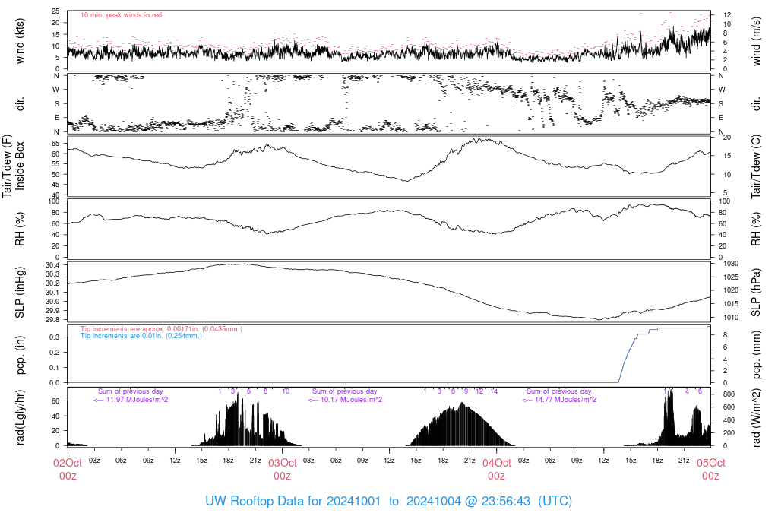The width and height of the screenshot is (778, 532).
Task: Click the wind (kts) axis label
Action: (20, 41)
